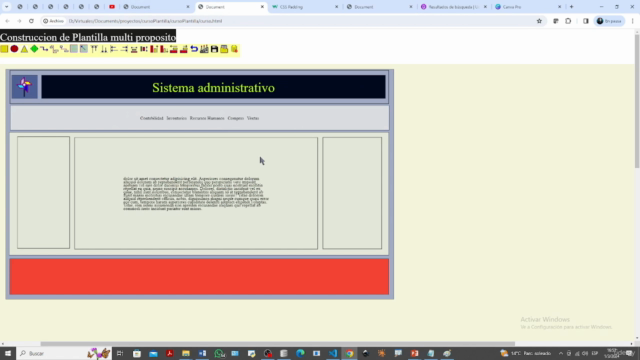Click the align bottom edges icon
640x360 pixels.
104,49
